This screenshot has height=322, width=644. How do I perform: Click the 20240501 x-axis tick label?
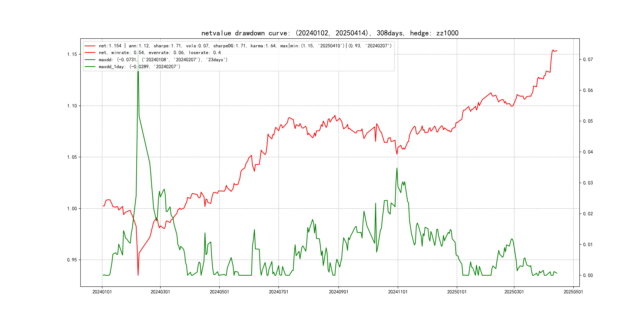click(x=219, y=292)
